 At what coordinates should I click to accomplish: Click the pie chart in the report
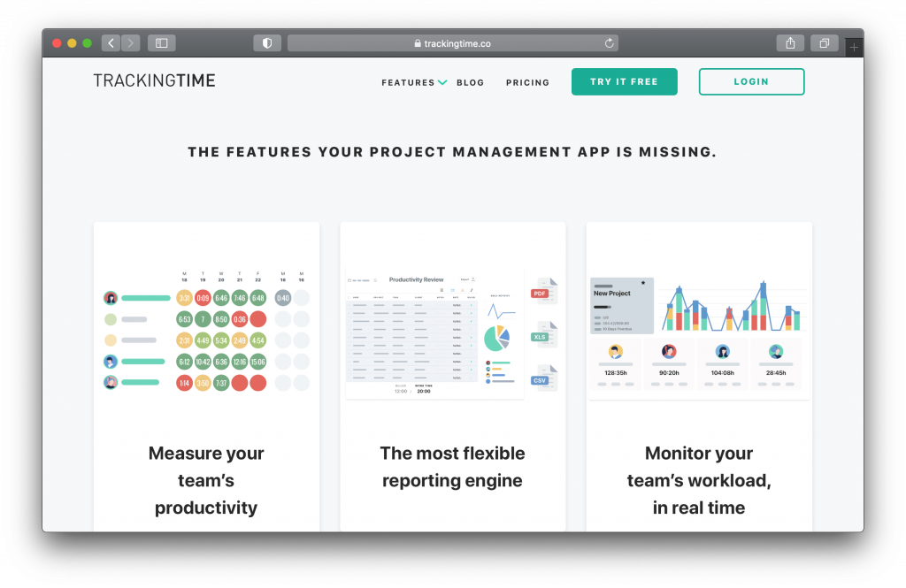pyautogui.click(x=497, y=339)
